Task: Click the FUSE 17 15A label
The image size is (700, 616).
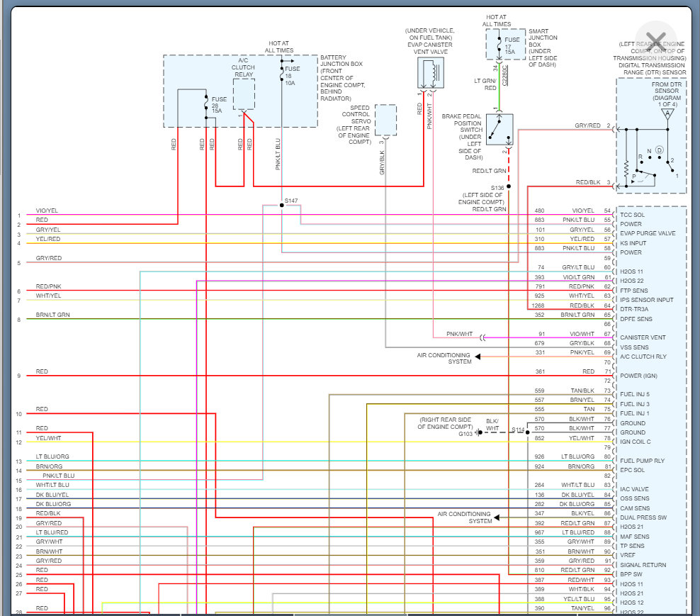Action: click(x=512, y=45)
